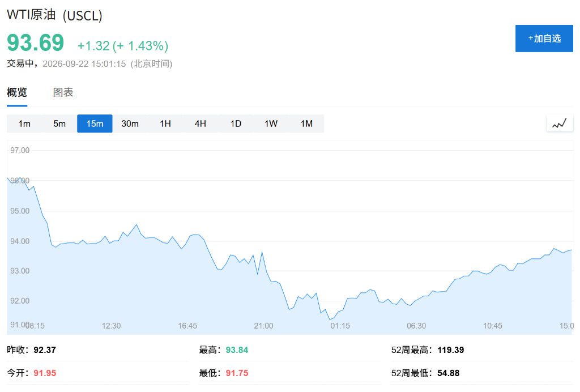580x392 pixels.
Task: Add WTI crude to watchlist with +加自选
Action: point(544,39)
